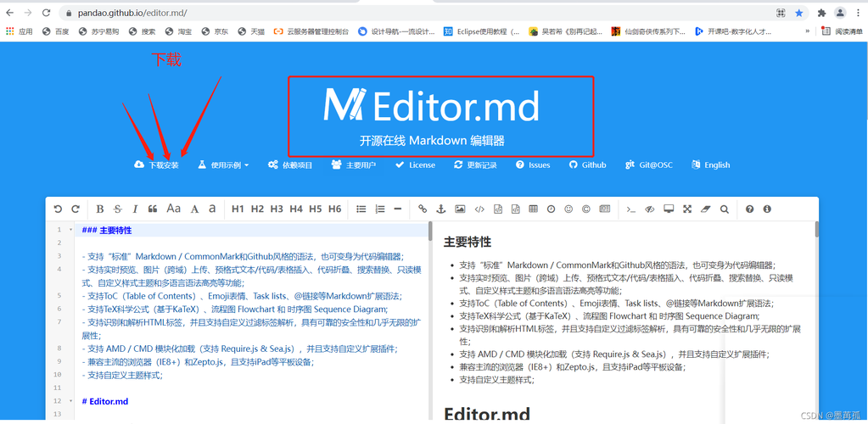Open the License nav item
This screenshot has width=868, height=424.
tap(416, 165)
